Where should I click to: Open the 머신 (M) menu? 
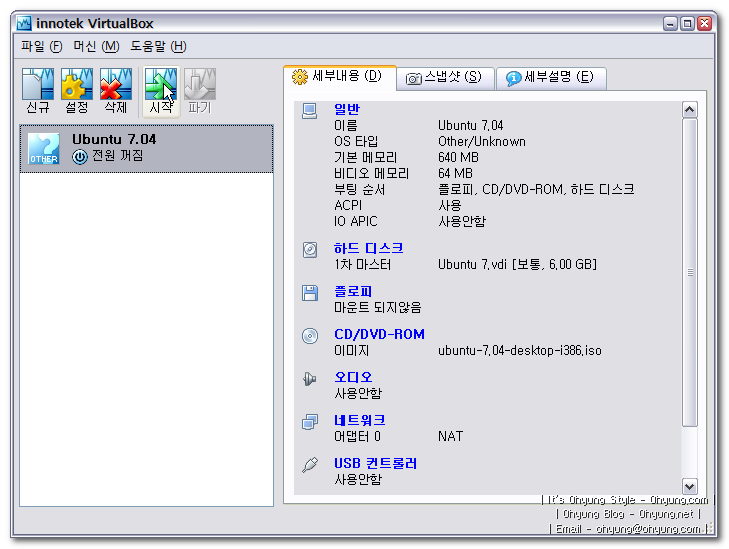(x=96, y=46)
